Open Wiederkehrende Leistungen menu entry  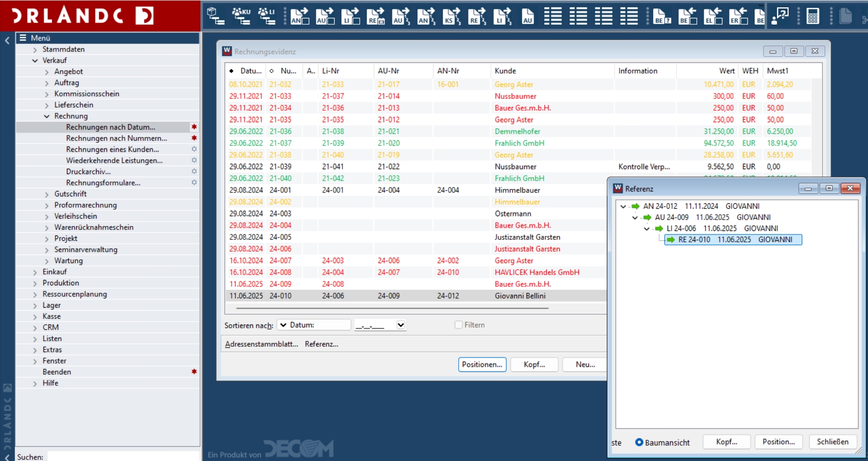[x=114, y=161]
